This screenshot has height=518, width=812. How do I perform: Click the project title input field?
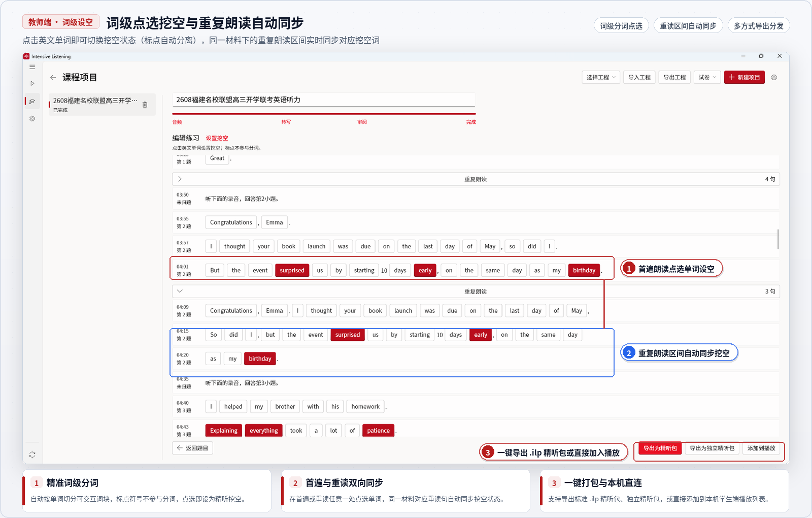pyautogui.click(x=324, y=100)
